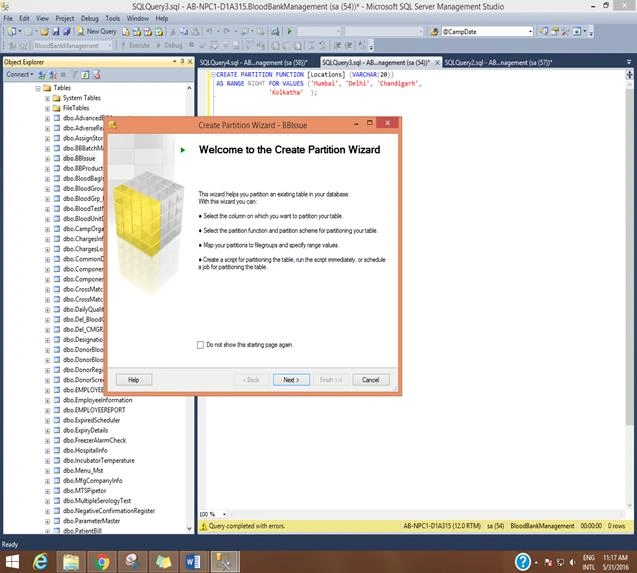Open the Connect dropdown in Object Explorer
Image resolution: width=637 pixels, height=573 pixels.
click(x=20, y=74)
